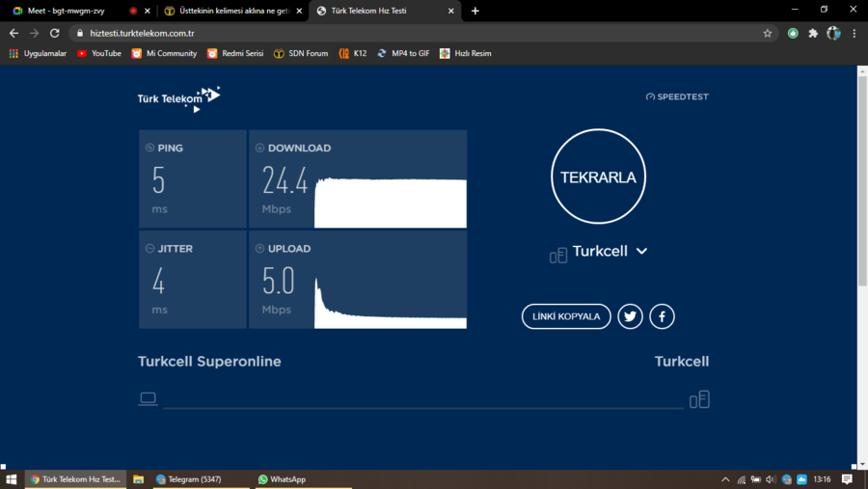The height and width of the screenshot is (489, 868).
Task: Go forward in browser
Action: [x=35, y=33]
